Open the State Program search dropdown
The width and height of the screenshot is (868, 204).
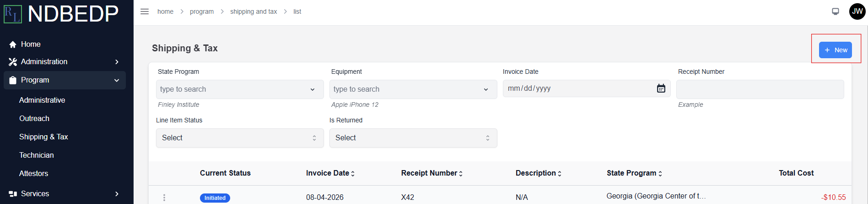[240, 89]
